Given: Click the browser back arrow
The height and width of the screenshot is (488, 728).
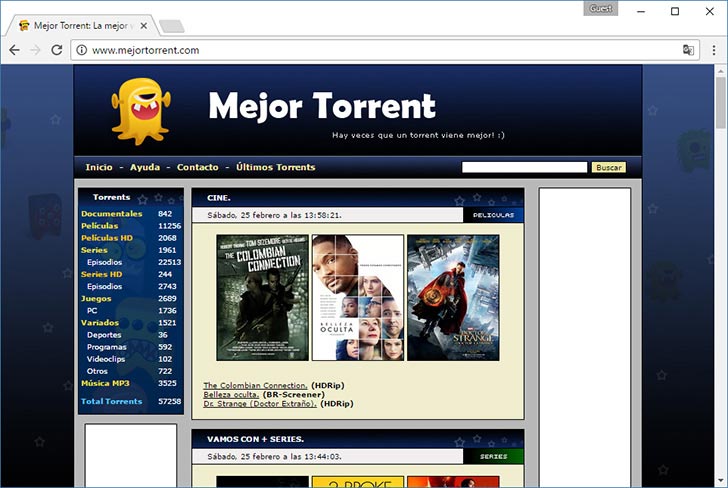Looking at the screenshot, I should coord(14,50).
